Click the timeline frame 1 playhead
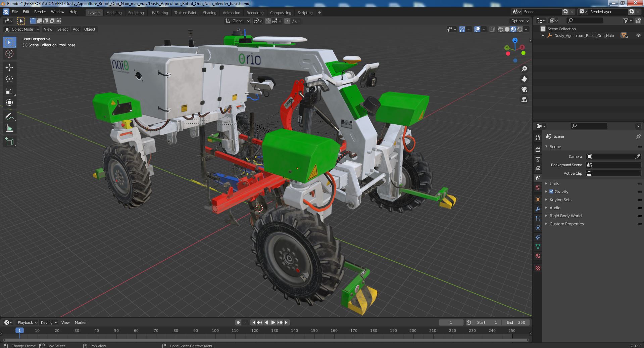The image size is (644, 348). point(19,331)
